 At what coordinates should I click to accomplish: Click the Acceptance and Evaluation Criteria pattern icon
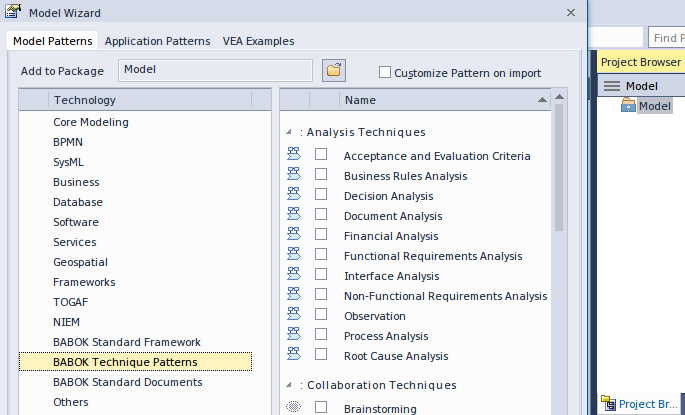click(x=294, y=154)
